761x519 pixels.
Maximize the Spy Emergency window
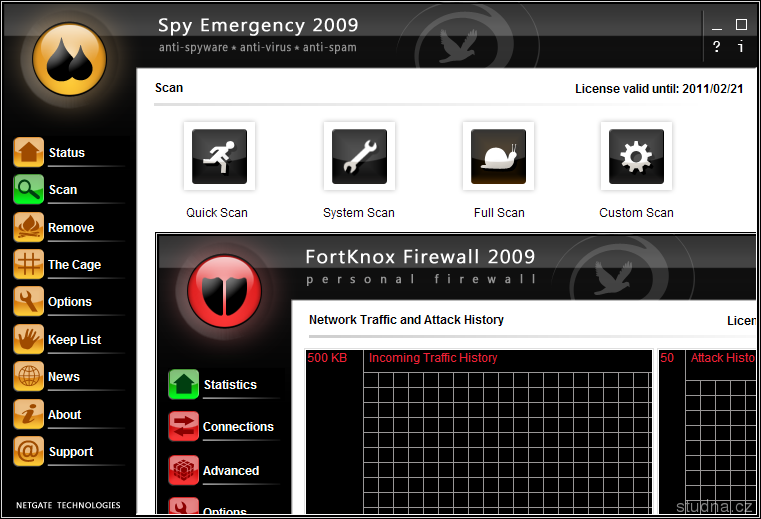pyautogui.click(x=741, y=24)
